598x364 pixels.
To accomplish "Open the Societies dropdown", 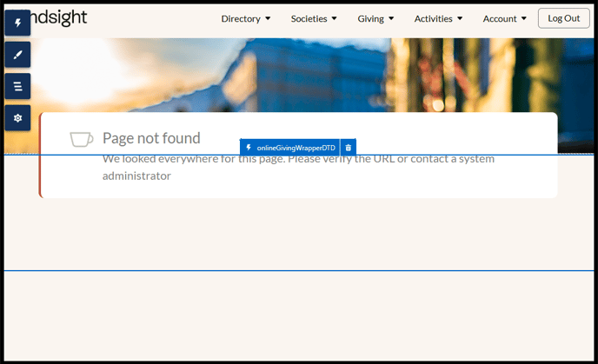I will tap(314, 18).
